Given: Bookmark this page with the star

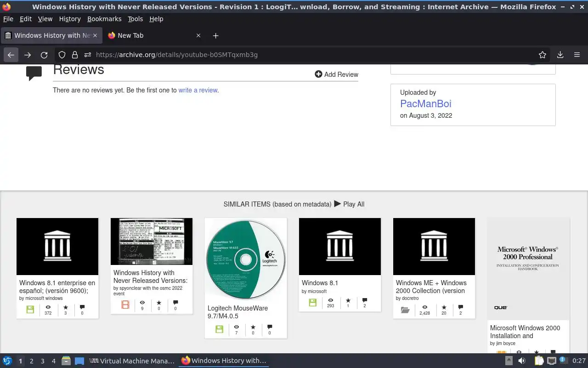Looking at the screenshot, I should pos(543,55).
